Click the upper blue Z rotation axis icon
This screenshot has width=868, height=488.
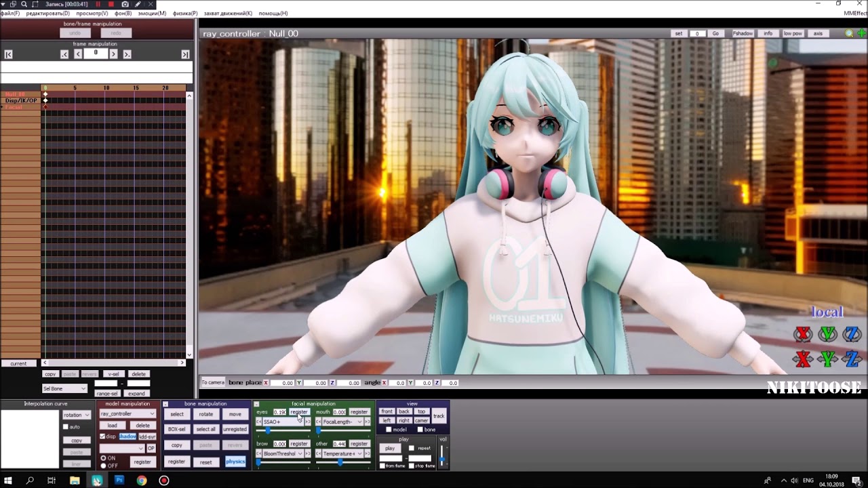tap(852, 334)
